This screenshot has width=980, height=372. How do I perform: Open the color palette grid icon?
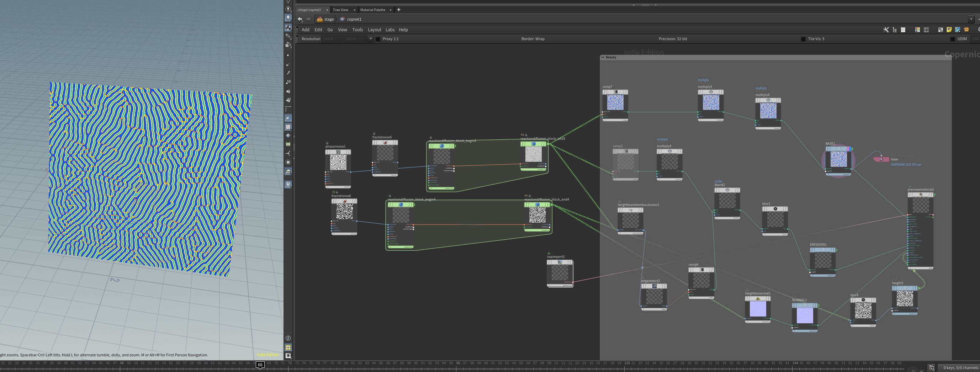click(x=918, y=30)
